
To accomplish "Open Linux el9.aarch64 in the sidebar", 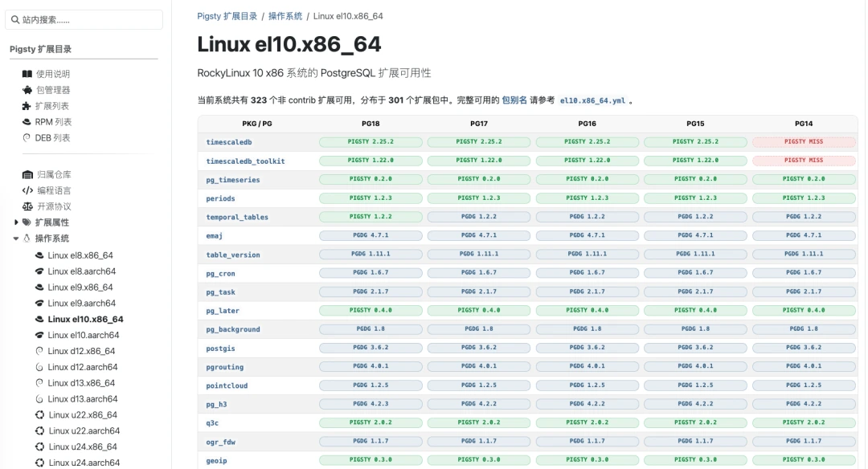I will point(81,303).
